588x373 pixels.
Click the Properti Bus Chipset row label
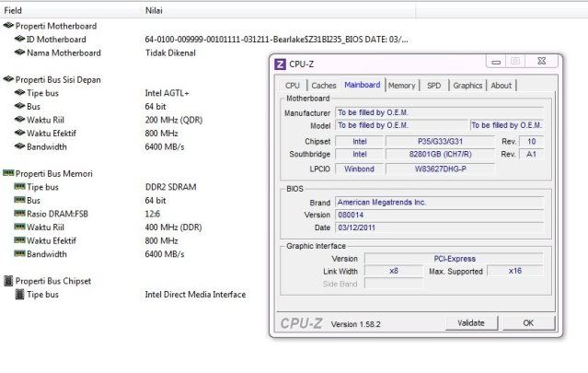point(52,281)
